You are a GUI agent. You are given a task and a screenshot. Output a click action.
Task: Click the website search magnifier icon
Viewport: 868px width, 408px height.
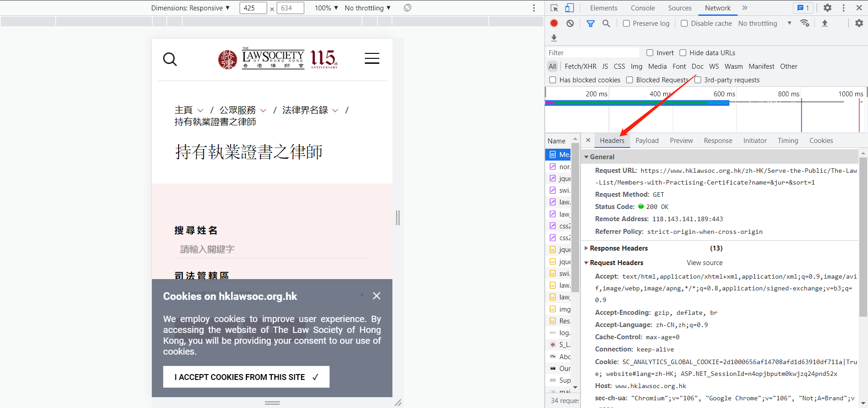coord(170,59)
